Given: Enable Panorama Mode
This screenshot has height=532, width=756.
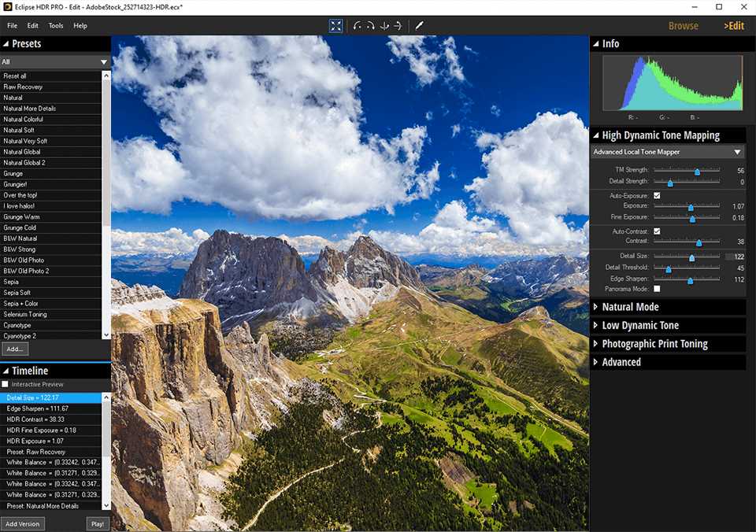Looking at the screenshot, I should 657,288.
